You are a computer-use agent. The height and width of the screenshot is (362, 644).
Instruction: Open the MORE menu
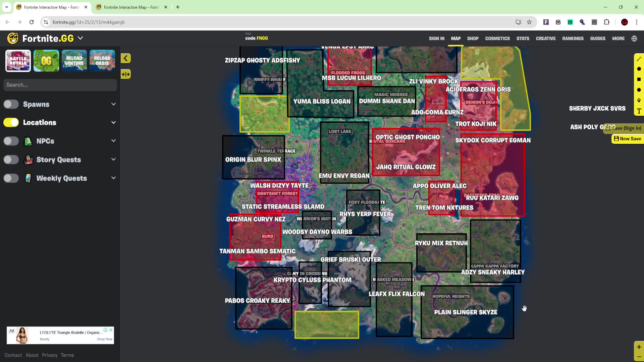pos(618,39)
